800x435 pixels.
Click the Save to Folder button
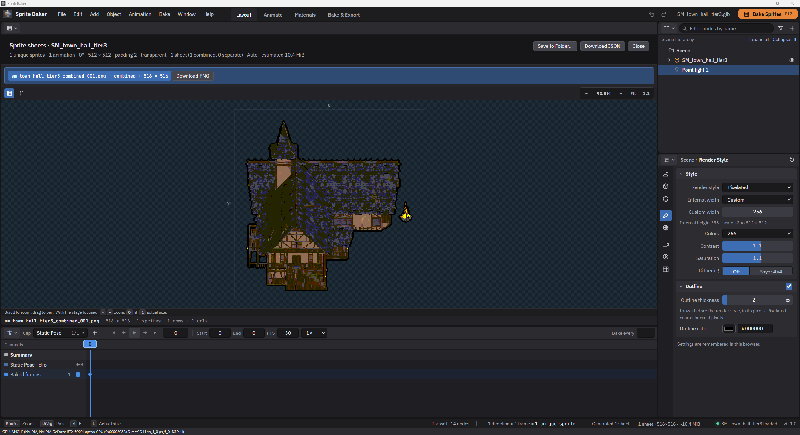pos(555,46)
